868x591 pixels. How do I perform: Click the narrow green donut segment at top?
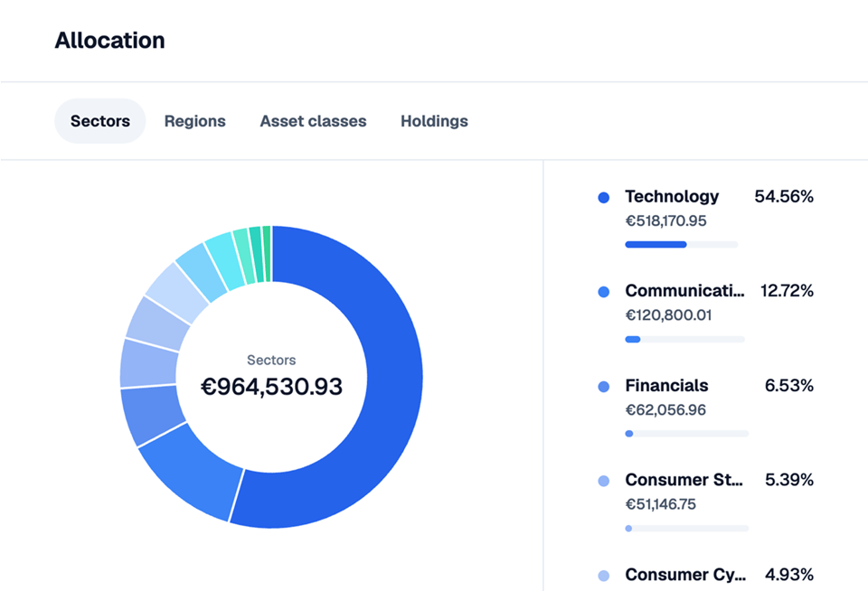[x=268, y=253]
